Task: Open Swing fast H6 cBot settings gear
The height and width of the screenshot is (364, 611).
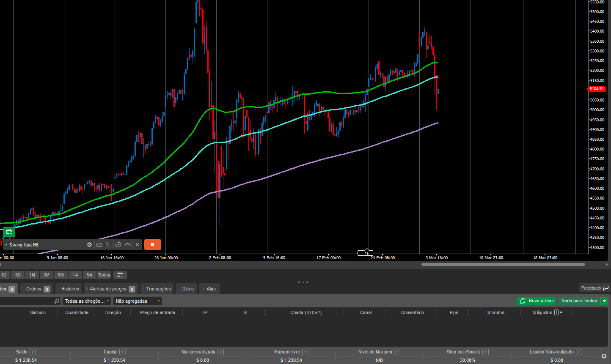Action: (89, 245)
